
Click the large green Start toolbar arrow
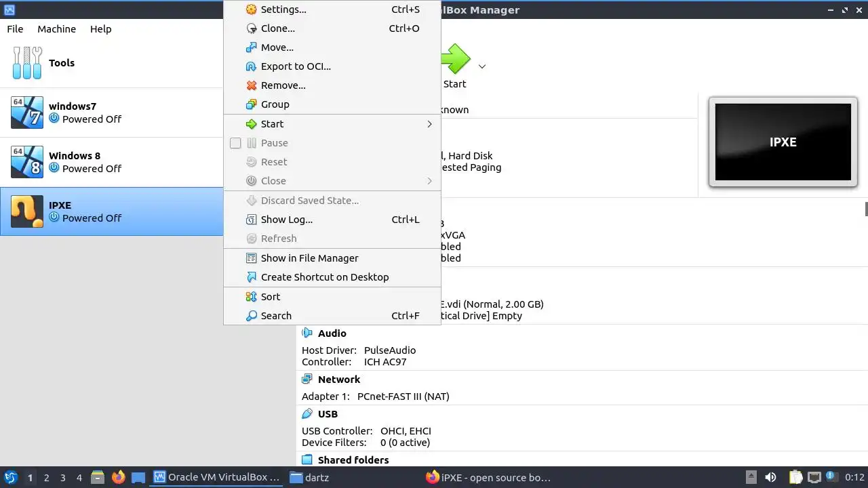455,60
